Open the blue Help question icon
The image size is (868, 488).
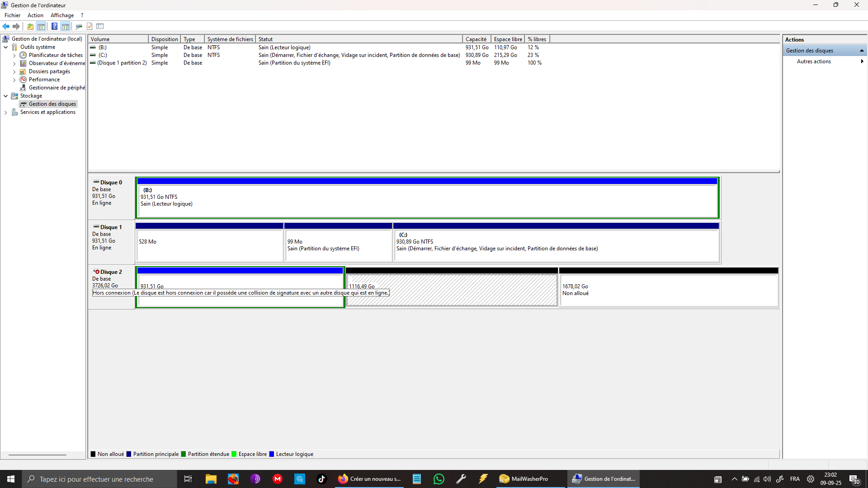pos(54,26)
